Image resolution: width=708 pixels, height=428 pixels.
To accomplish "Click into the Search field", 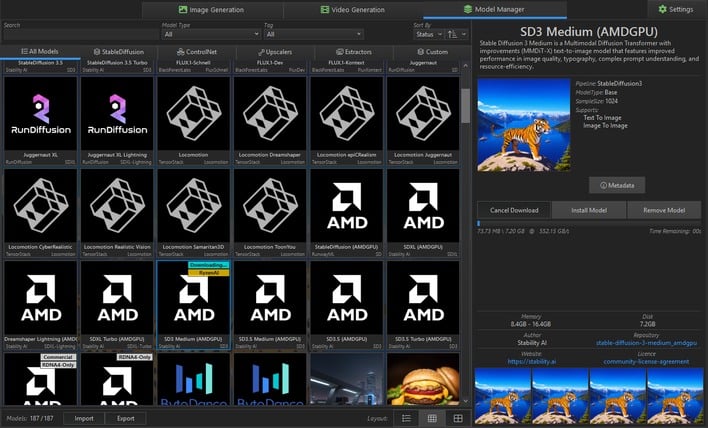I will click(81, 35).
